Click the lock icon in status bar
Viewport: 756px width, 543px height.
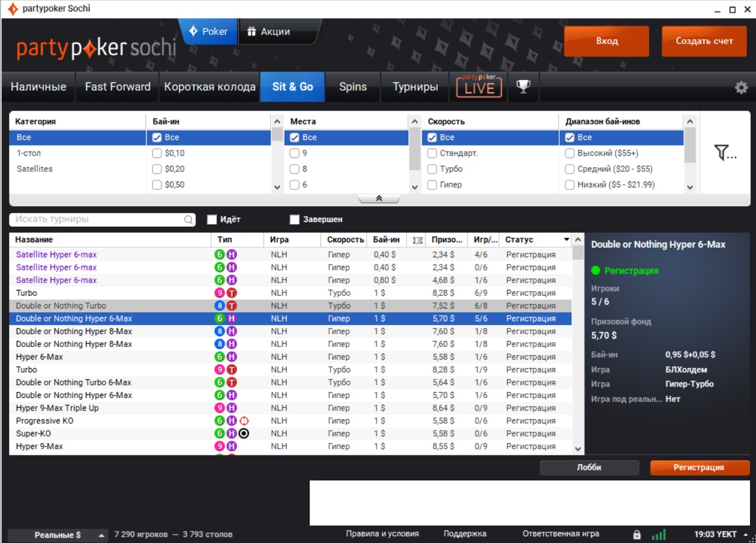point(637,534)
